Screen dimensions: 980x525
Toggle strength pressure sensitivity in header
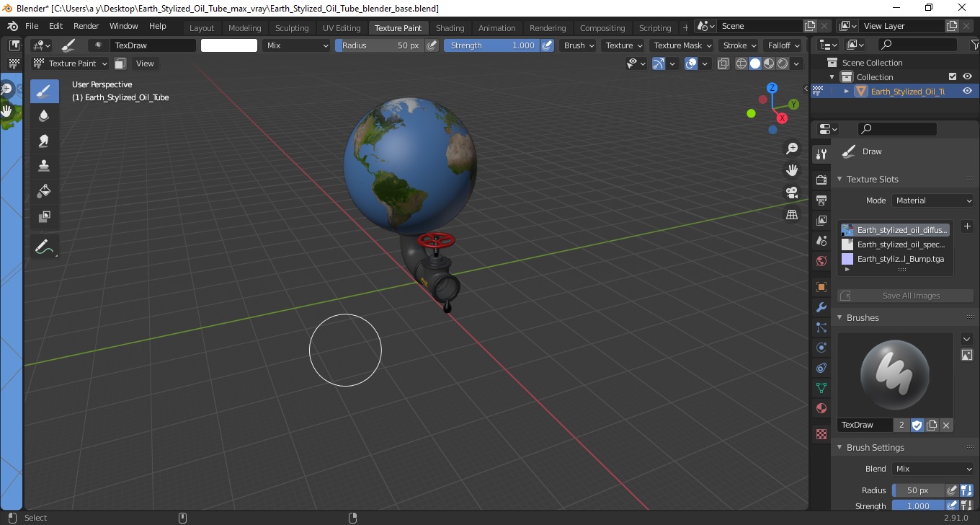pyautogui.click(x=547, y=45)
